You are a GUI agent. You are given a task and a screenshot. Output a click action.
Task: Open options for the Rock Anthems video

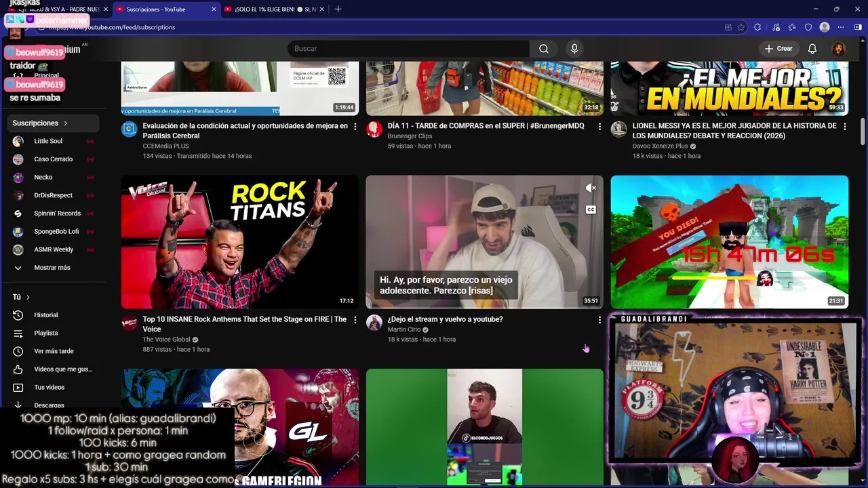click(x=355, y=320)
